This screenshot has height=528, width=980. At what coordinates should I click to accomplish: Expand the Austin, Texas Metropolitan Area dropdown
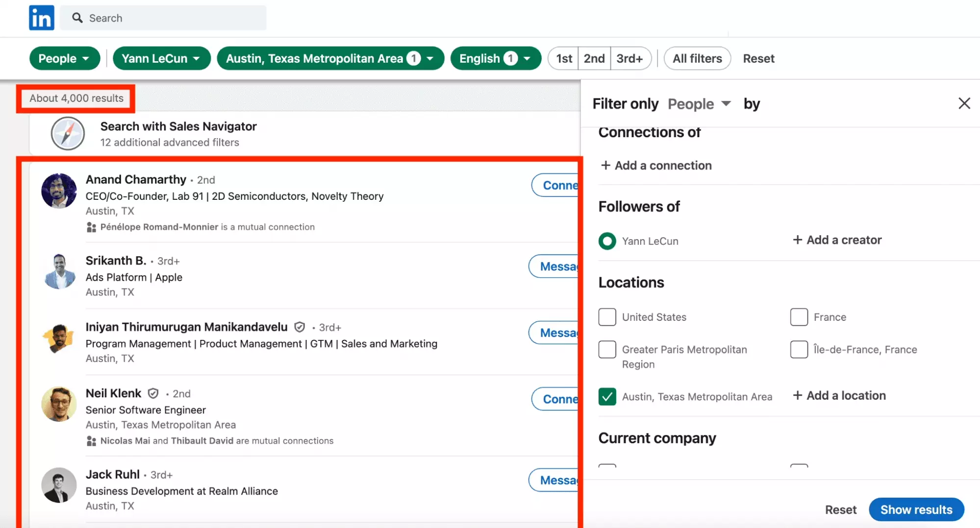(330, 58)
